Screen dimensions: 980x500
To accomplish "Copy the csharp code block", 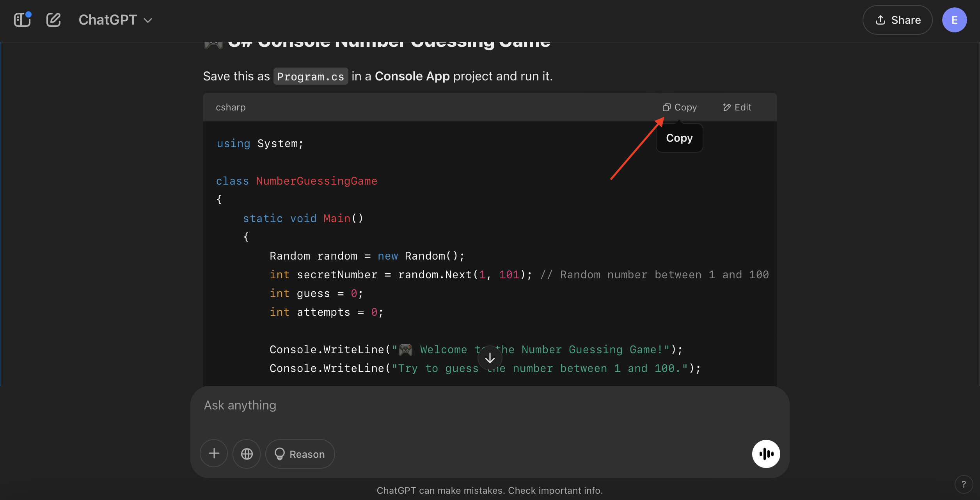I will [x=680, y=107].
